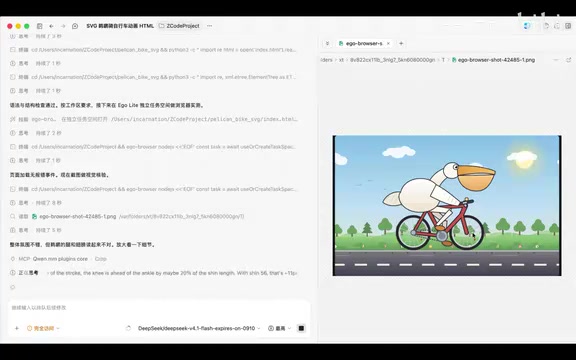The image size is (576, 360).
Task: Click the loading spinner beside model name
Action: (x=128, y=328)
